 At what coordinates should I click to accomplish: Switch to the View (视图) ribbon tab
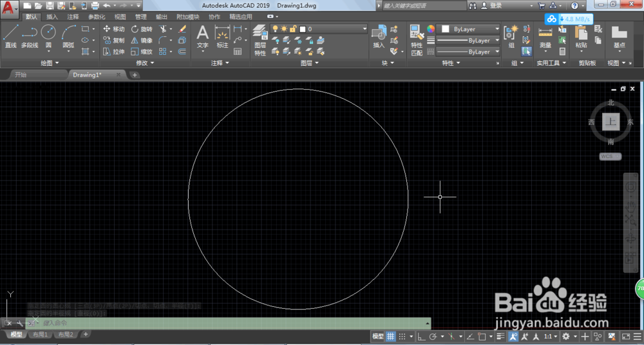click(120, 17)
